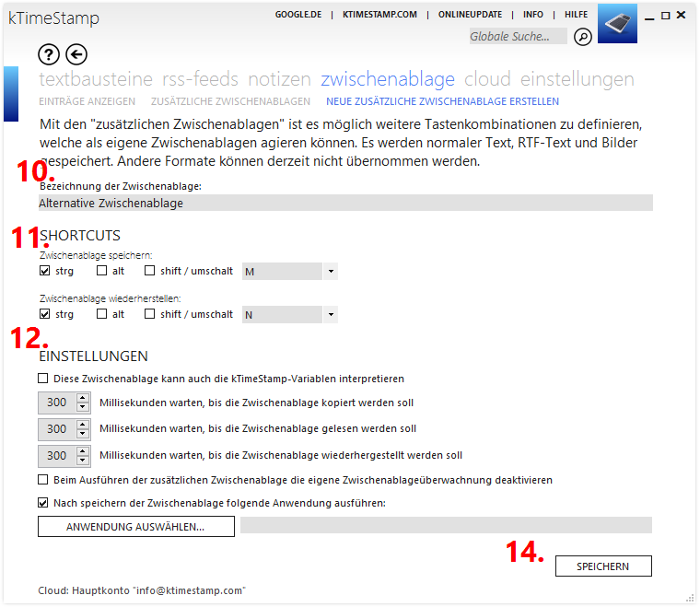700x607 pixels.
Task: Click the Bezeichnung der Zwischenablage text field
Action: [x=345, y=203]
